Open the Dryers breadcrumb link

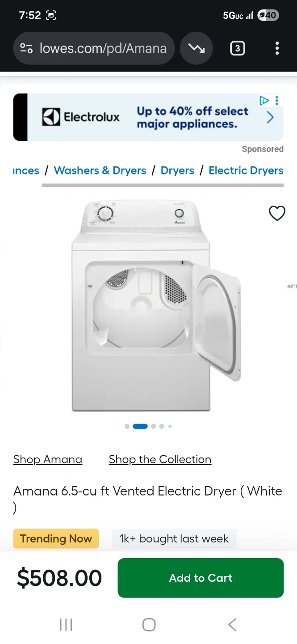(177, 170)
